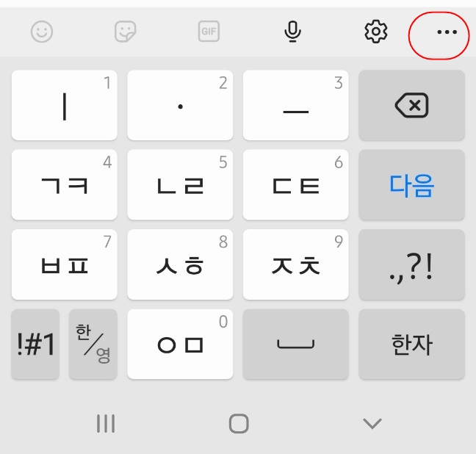This screenshot has height=454, width=476.
Task: Expand the three-dots more options menu
Action: tap(447, 32)
